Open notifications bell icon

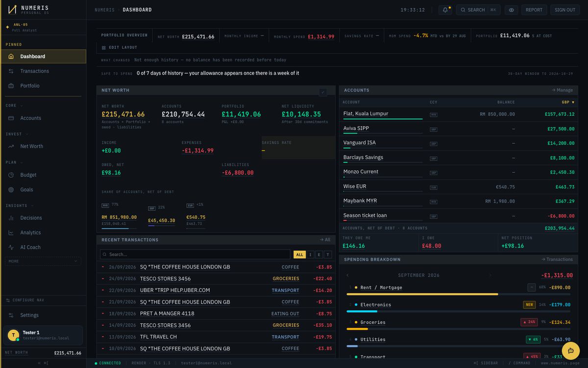coord(445,10)
